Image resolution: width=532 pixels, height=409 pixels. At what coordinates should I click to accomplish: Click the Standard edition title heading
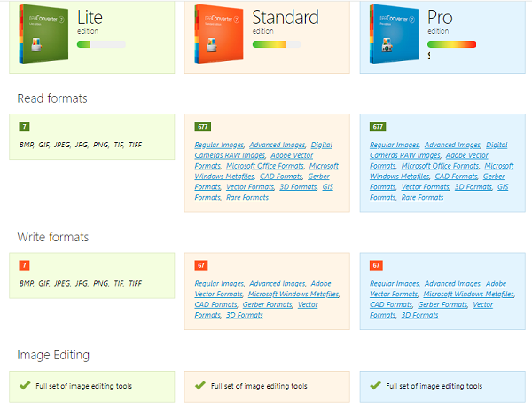(x=286, y=18)
